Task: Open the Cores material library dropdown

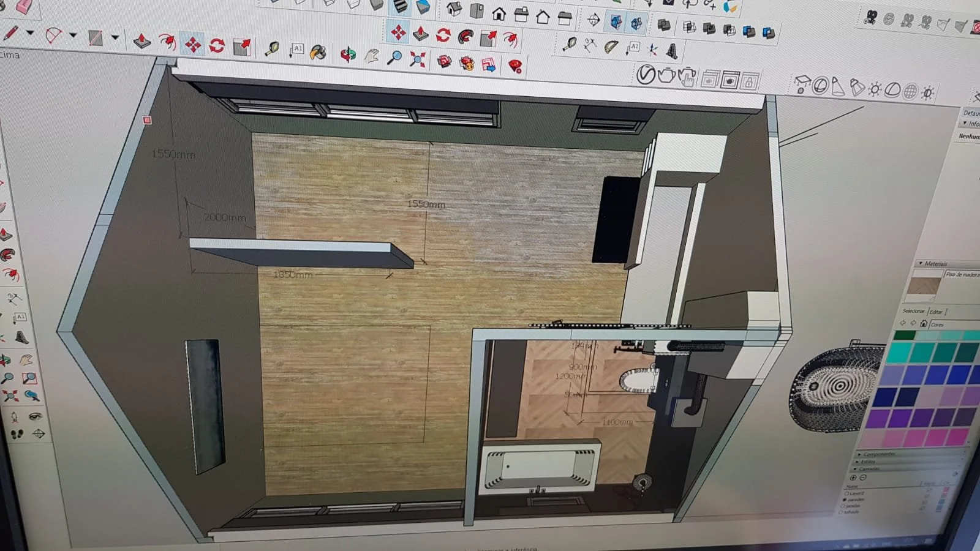Action: pyautogui.click(x=955, y=325)
